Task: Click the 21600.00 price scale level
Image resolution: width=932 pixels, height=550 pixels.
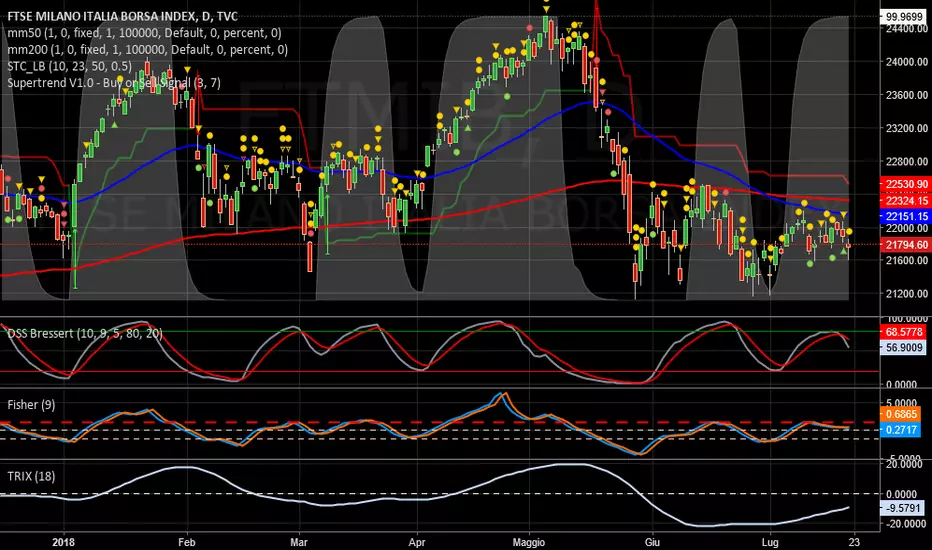Action: [906, 260]
